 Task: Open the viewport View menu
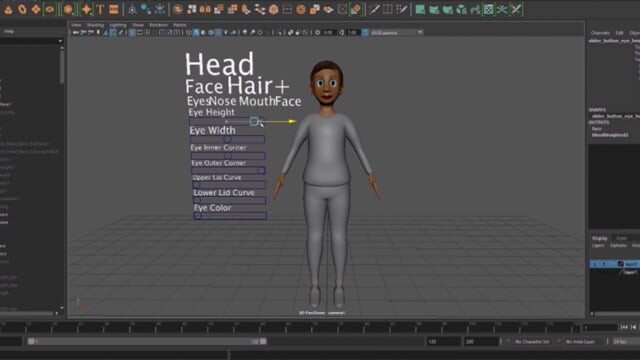tap(76, 25)
